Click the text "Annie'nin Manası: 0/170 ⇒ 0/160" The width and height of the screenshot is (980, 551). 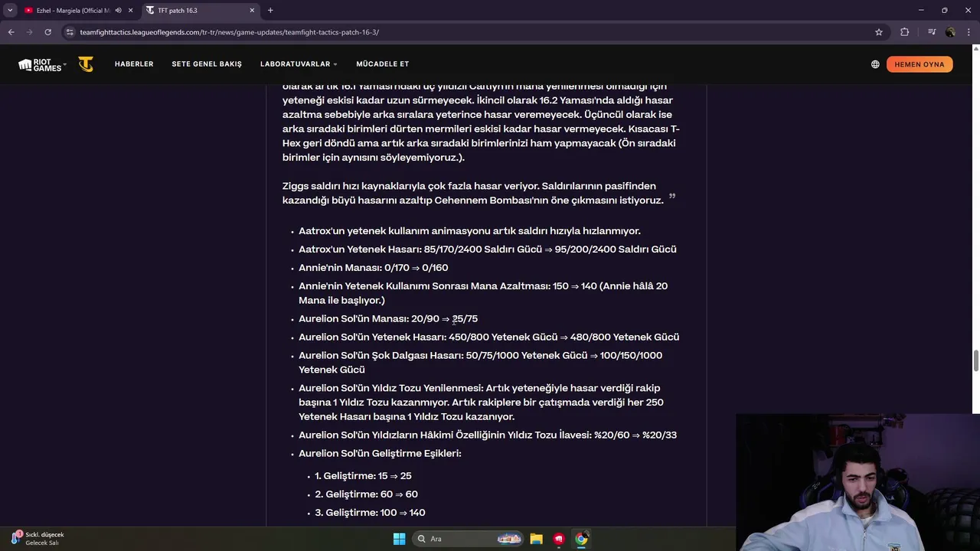click(x=374, y=268)
